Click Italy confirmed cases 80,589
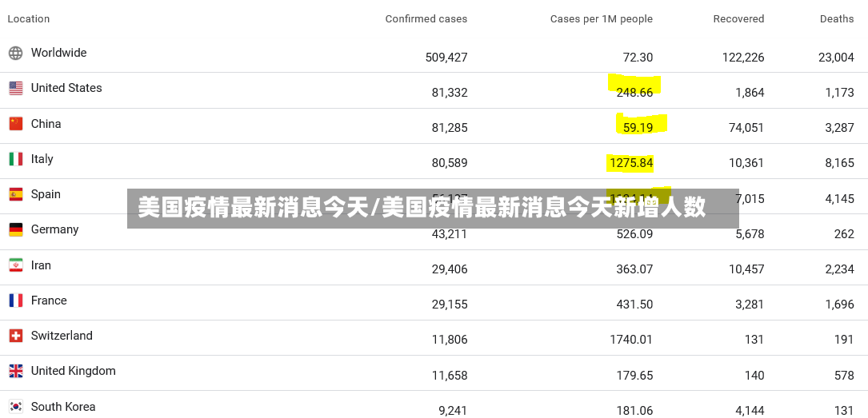 tap(450, 163)
